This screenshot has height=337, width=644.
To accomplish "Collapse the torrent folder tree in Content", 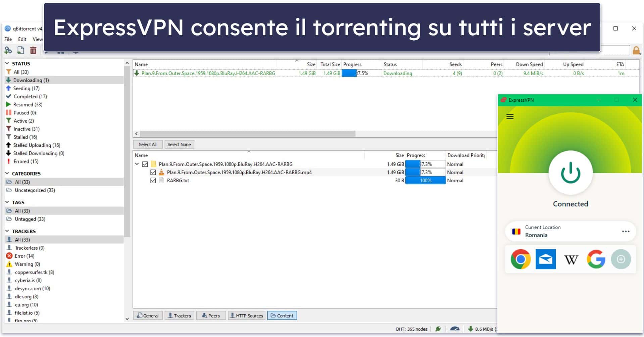I will (x=137, y=164).
